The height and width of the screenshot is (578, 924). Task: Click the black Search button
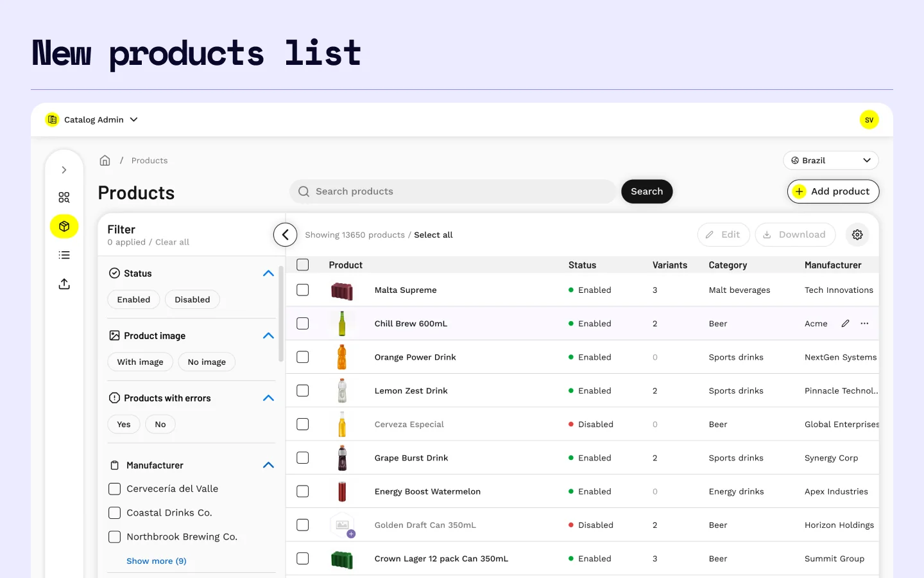(x=647, y=191)
